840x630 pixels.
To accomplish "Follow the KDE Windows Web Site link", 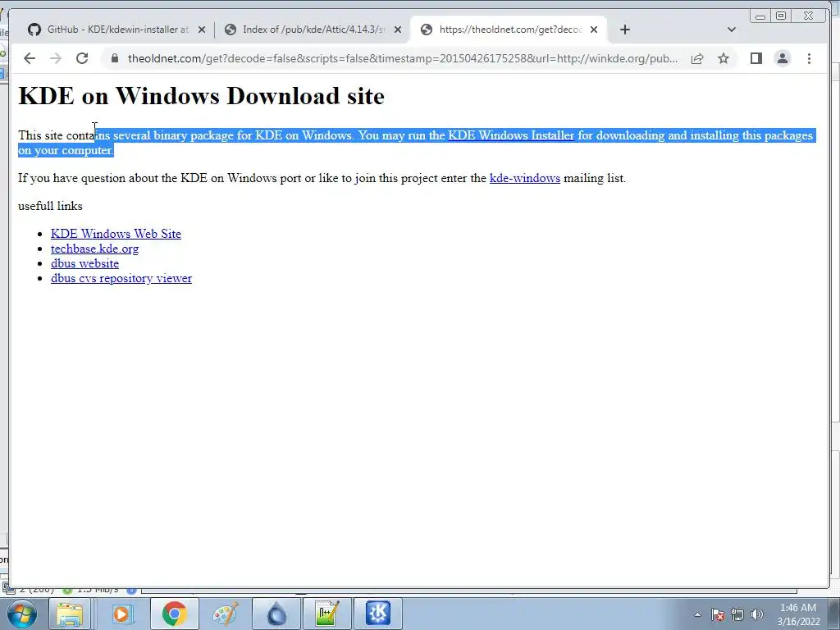I will [x=116, y=234].
